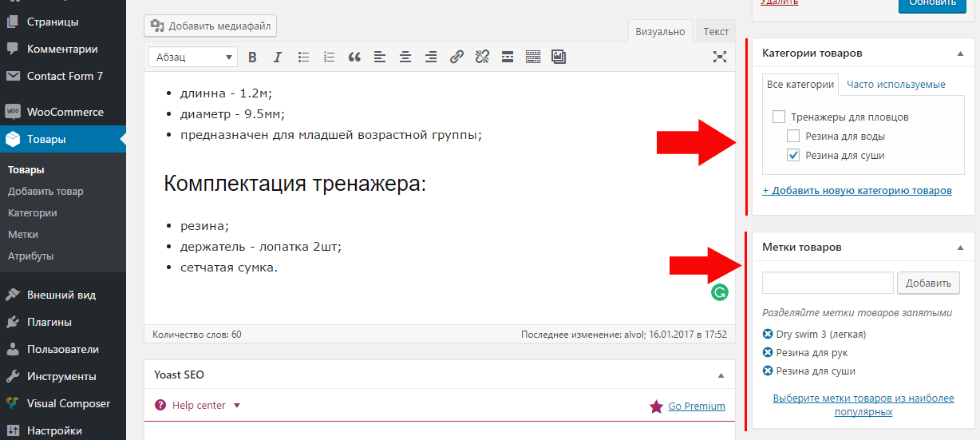Open the Инструменты menu
The width and height of the screenshot is (980, 440).
pos(63,376)
